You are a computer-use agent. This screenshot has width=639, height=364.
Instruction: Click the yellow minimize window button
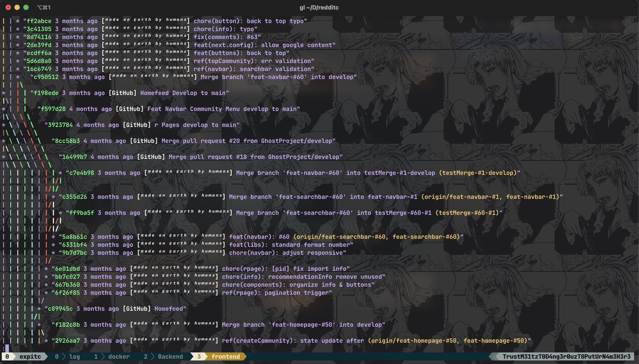coord(17,7)
